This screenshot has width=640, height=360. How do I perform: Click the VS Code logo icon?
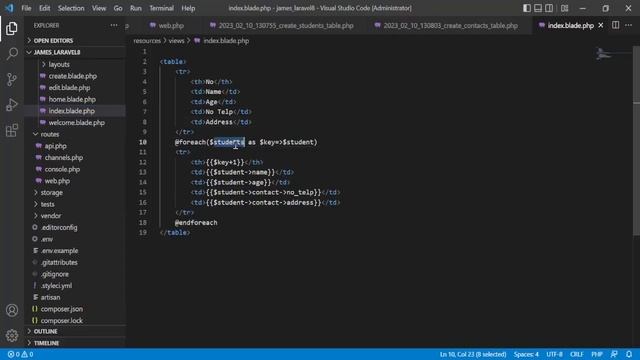9,8
